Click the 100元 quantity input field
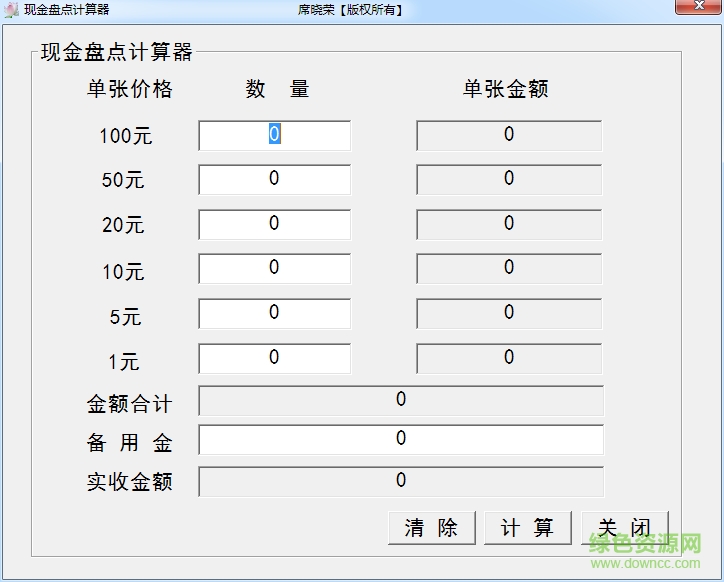The image size is (724, 582). [275, 135]
